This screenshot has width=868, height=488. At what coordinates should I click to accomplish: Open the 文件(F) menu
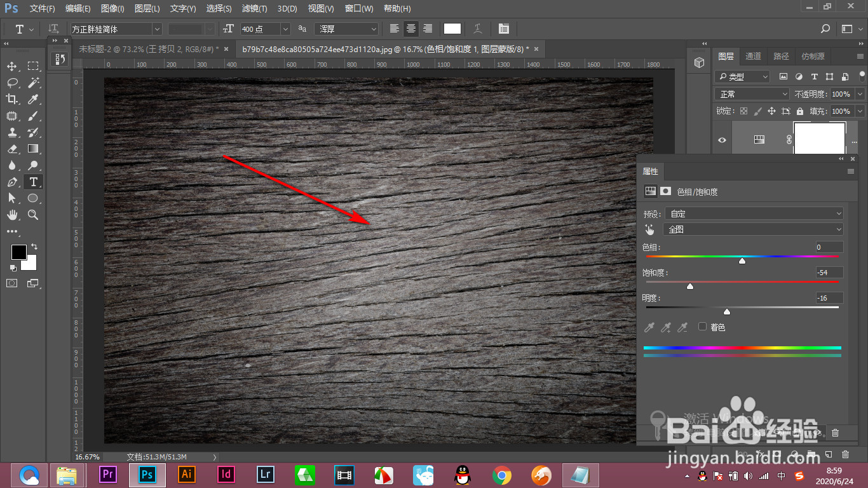(43, 9)
